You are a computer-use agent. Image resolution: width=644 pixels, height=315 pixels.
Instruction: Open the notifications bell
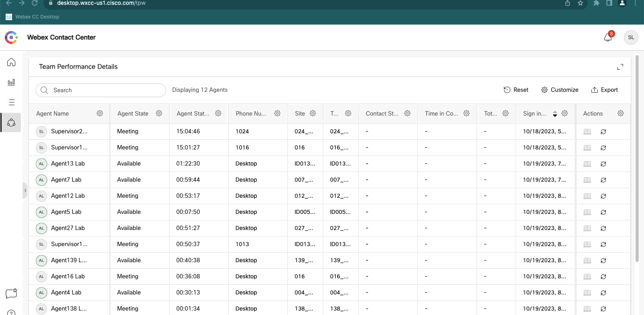tap(608, 37)
